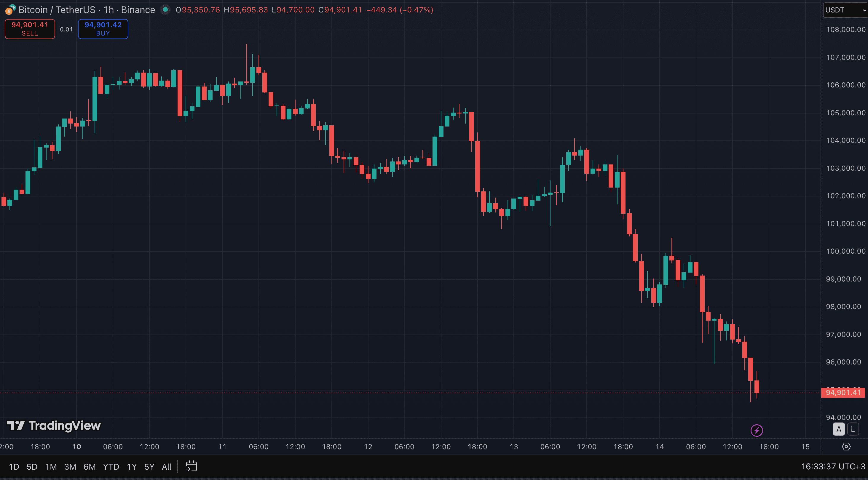
Task: Click the 3M time range
Action: [70, 467]
